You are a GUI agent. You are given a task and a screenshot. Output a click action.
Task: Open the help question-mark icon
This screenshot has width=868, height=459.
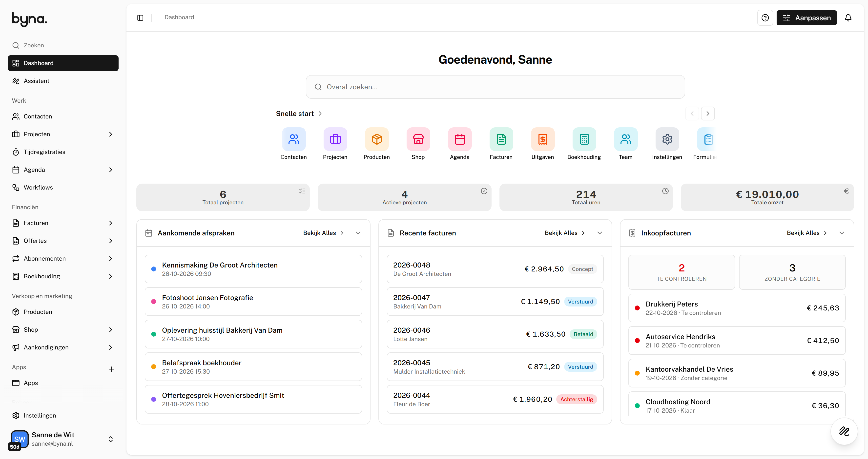coord(765,18)
